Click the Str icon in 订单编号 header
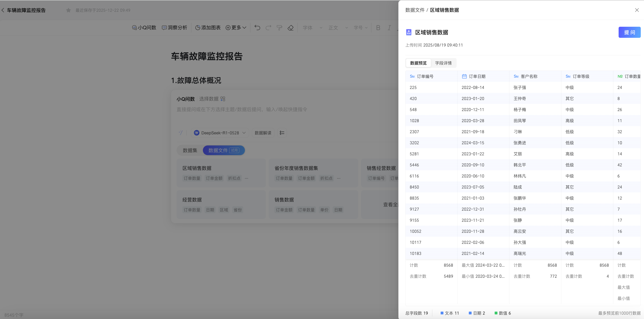The height and width of the screenshot is (319, 644). [412, 76]
